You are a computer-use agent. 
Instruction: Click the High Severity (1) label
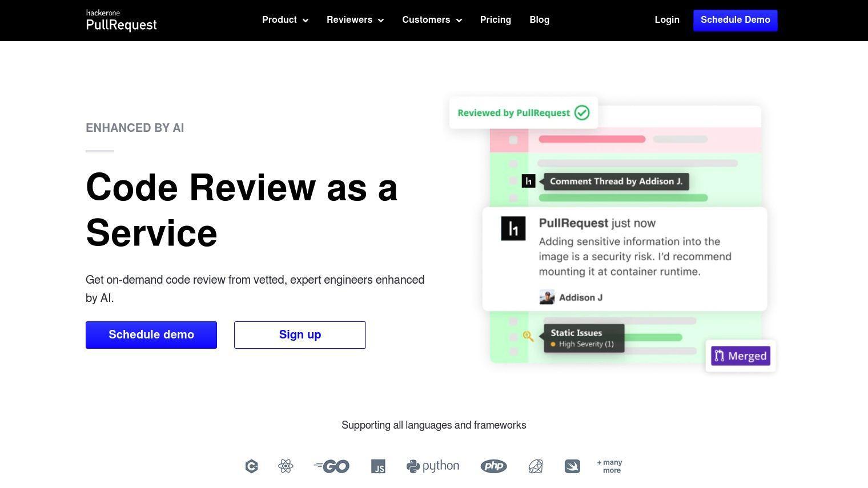click(586, 344)
